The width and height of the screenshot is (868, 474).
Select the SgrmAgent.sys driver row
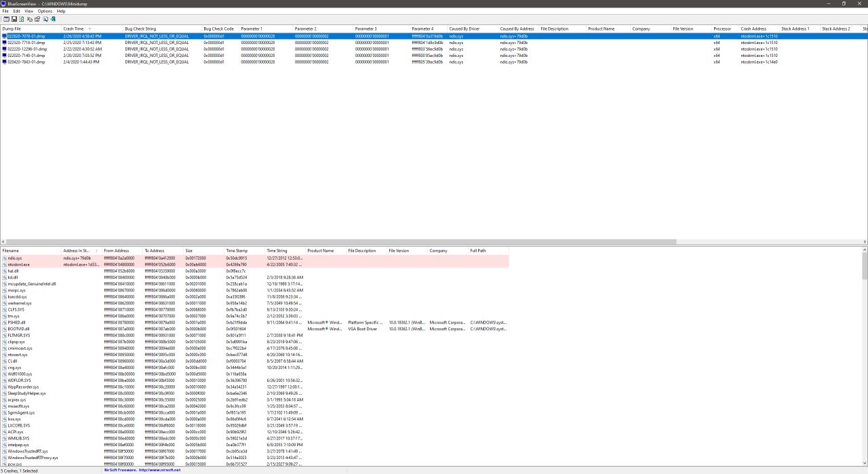(254, 413)
